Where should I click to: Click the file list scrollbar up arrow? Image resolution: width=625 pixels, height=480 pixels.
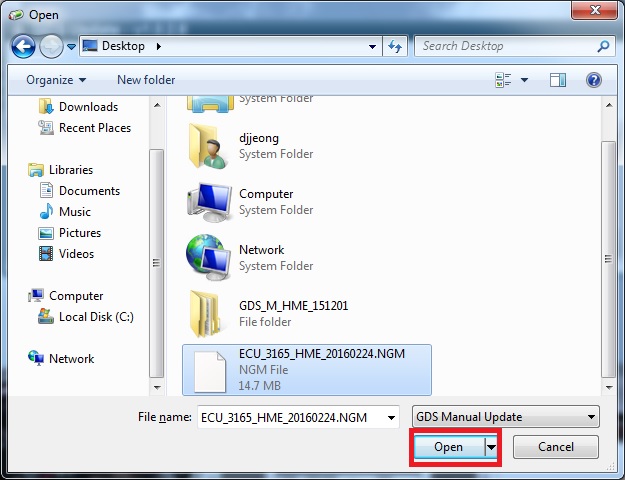(609, 105)
